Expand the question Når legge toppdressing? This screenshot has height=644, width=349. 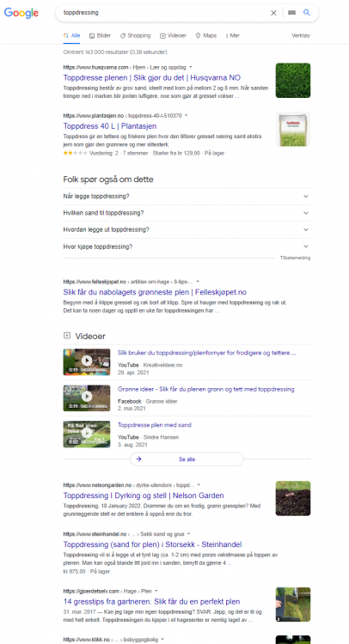click(187, 197)
